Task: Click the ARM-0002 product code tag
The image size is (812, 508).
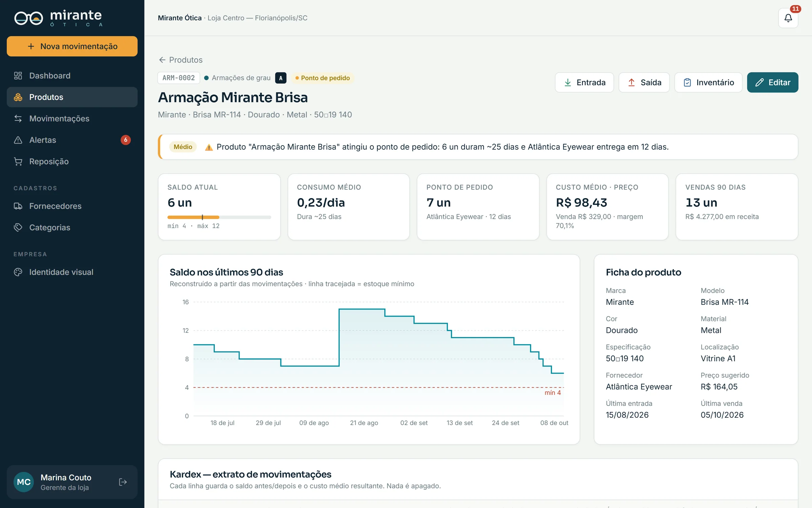Action: click(179, 78)
